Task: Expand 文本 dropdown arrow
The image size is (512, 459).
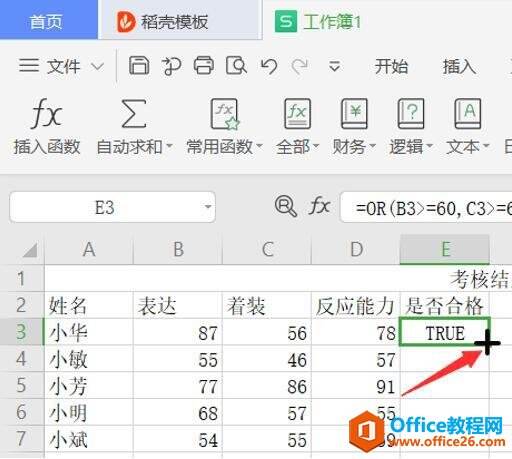Action: [x=486, y=146]
